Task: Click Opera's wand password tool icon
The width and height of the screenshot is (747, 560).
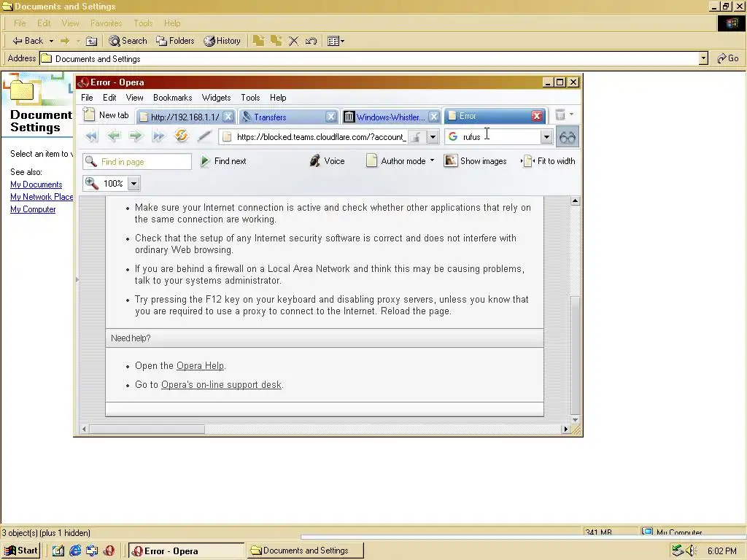Action: [204, 136]
